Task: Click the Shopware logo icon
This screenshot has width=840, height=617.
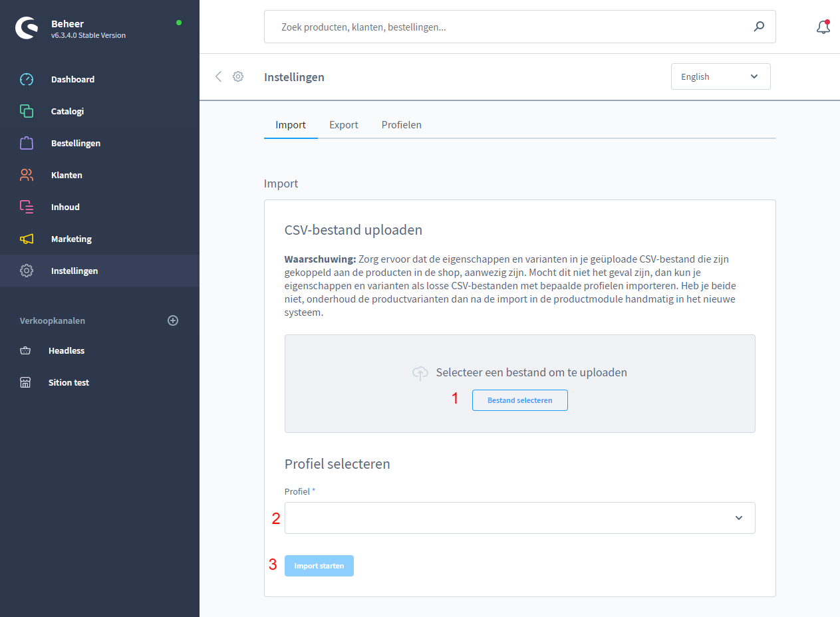Action: pos(27,28)
